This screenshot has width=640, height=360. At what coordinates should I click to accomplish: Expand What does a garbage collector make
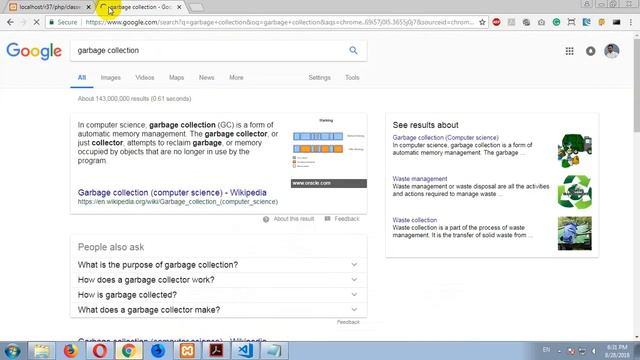point(218,310)
